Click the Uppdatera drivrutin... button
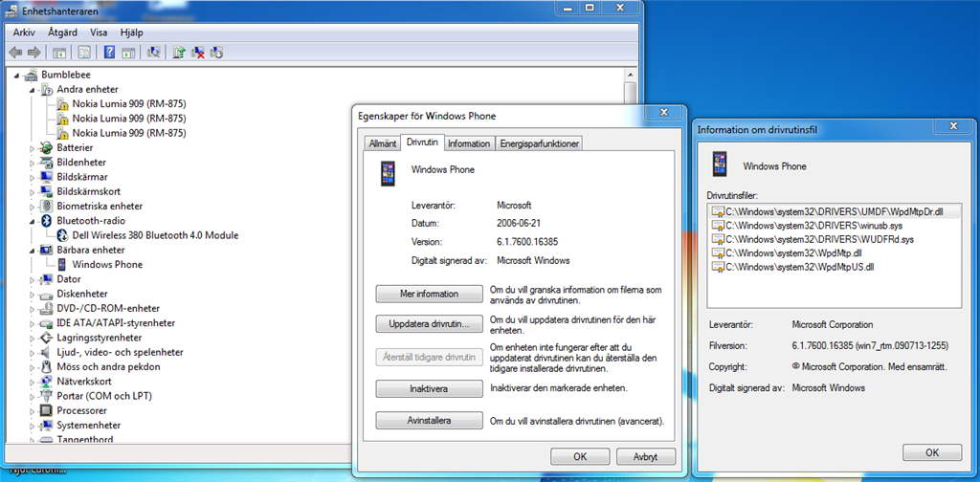 [x=430, y=324]
